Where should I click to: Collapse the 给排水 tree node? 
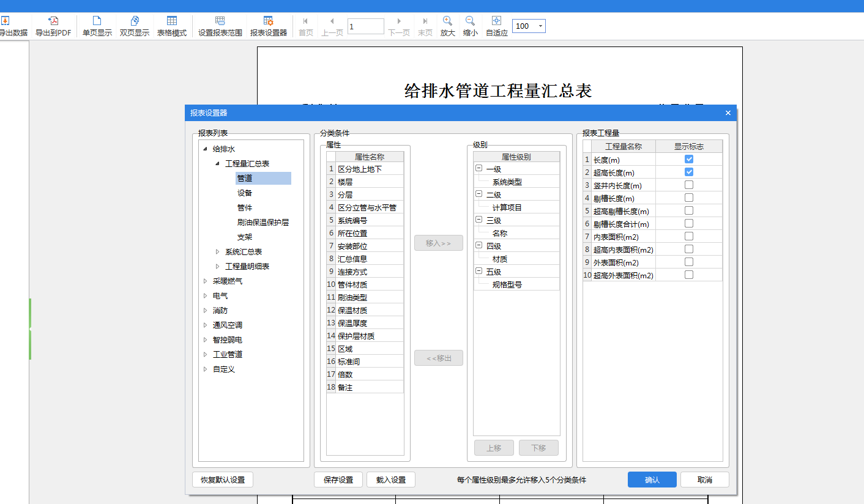click(205, 149)
